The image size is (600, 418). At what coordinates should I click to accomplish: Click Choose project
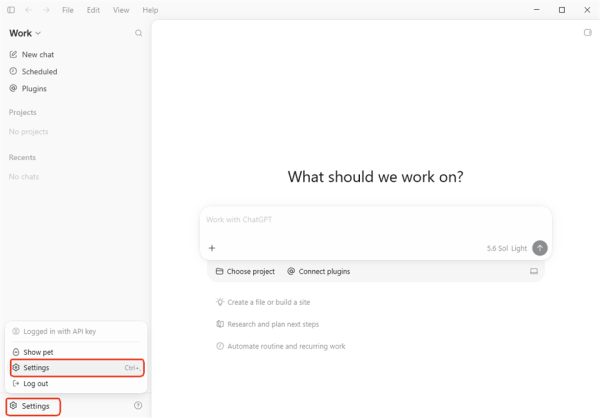[x=245, y=271]
